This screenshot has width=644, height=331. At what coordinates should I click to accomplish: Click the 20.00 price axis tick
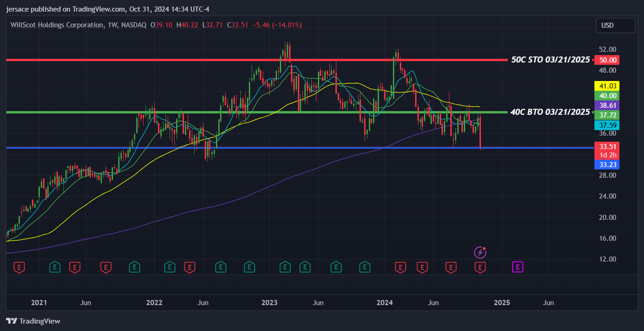click(x=607, y=218)
